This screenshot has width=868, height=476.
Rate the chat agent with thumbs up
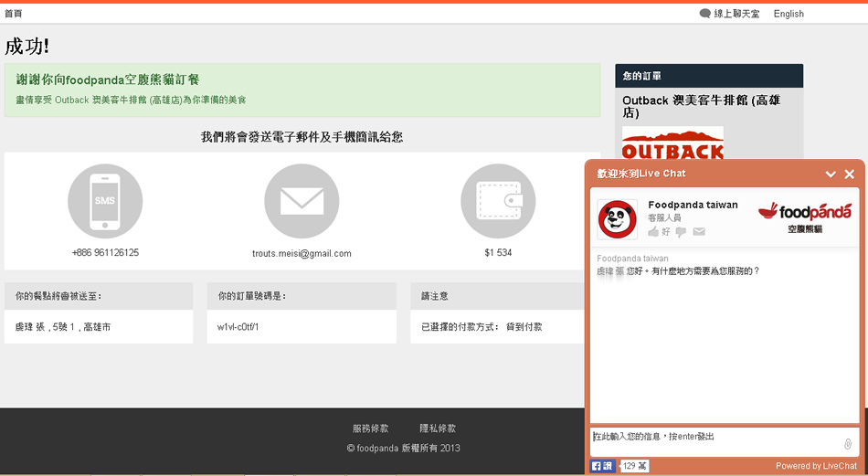[654, 231]
